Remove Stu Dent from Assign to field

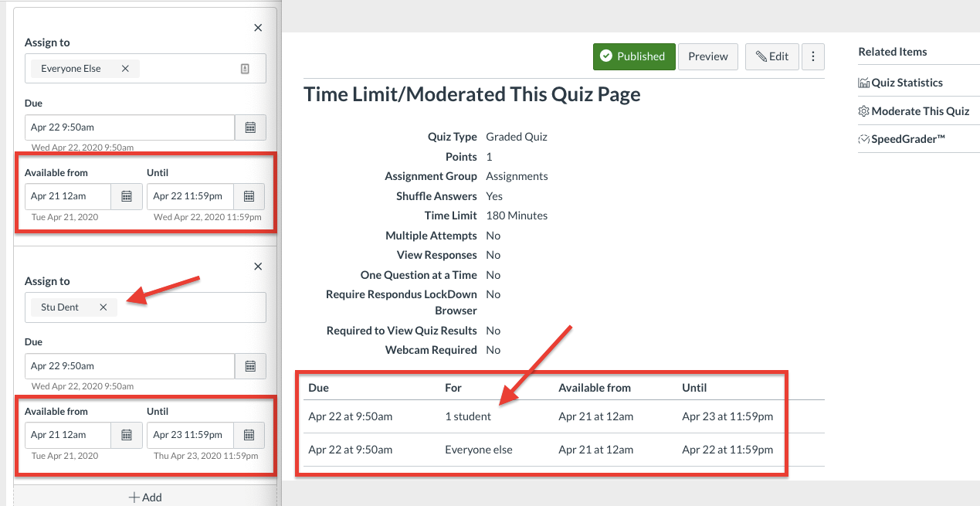click(x=103, y=307)
